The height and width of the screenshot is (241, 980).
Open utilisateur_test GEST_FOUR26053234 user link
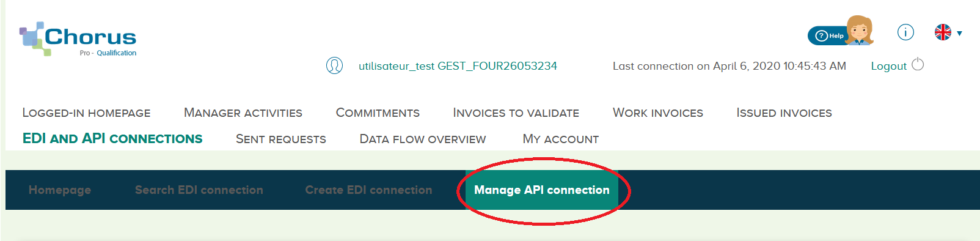tap(458, 66)
